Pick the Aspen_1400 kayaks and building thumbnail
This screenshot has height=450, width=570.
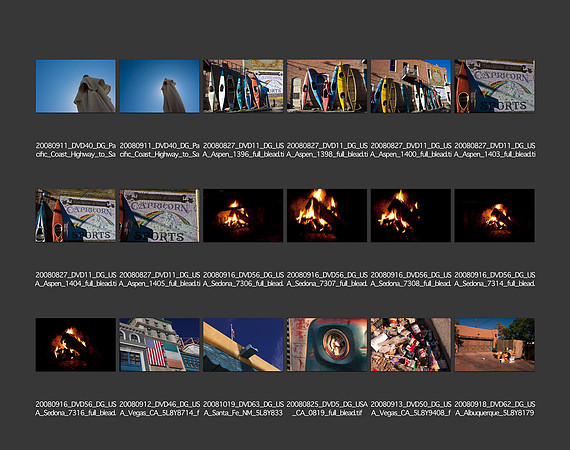411,86
